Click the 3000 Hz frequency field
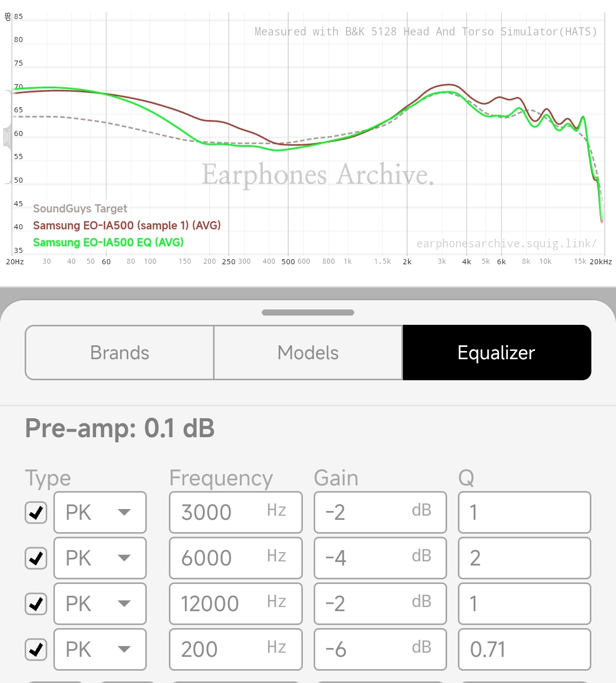The image size is (616, 683). pos(236,513)
